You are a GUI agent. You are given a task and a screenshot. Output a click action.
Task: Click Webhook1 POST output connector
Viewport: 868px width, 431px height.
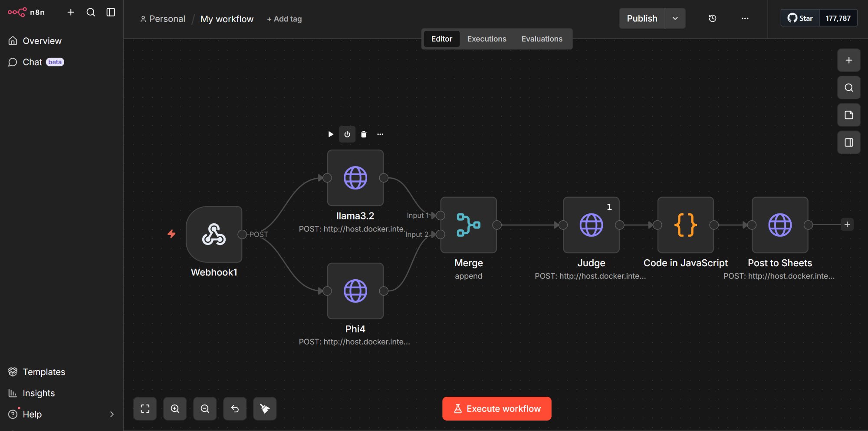(242, 235)
